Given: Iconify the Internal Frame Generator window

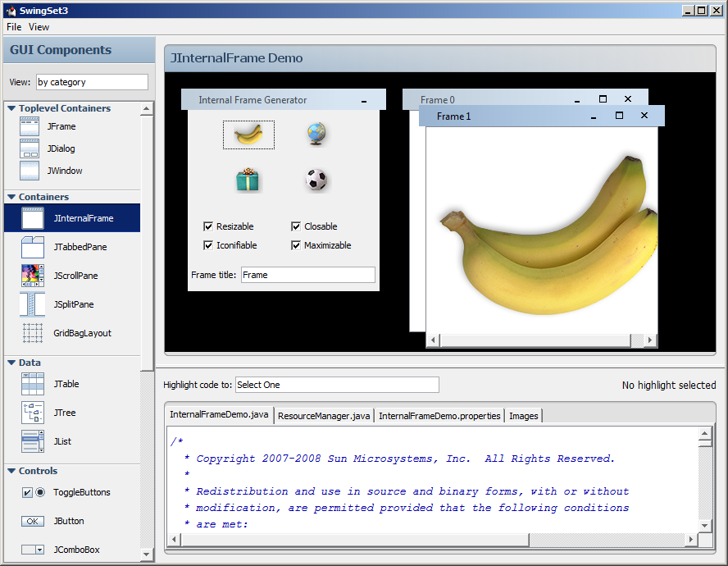Looking at the screenshot, I should [x=364, y=100].
